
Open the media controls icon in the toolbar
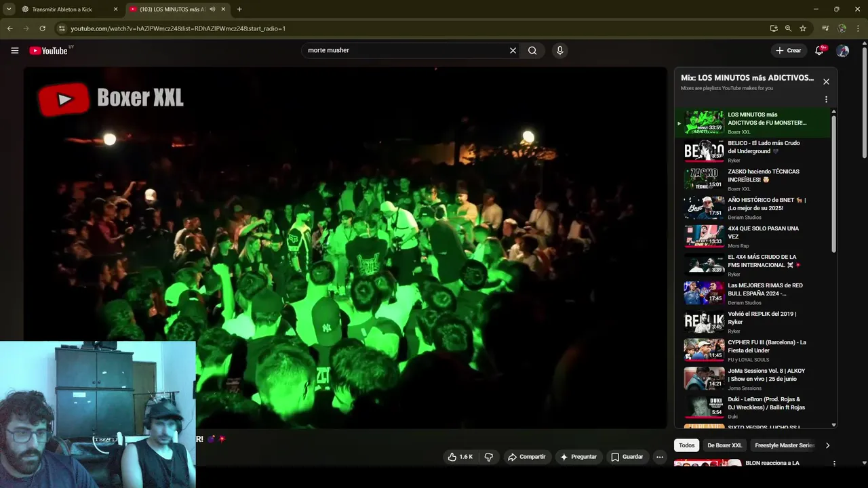tap(825, 28)
